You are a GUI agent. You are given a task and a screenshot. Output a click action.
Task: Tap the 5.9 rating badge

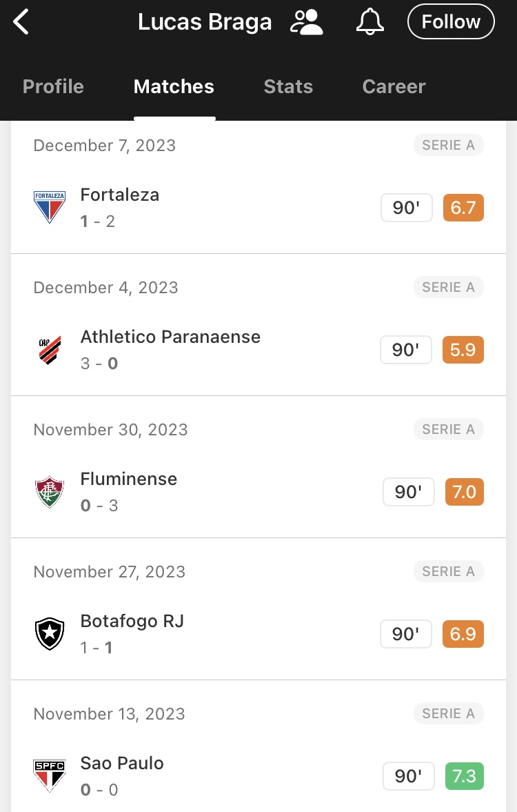(463, 350)
